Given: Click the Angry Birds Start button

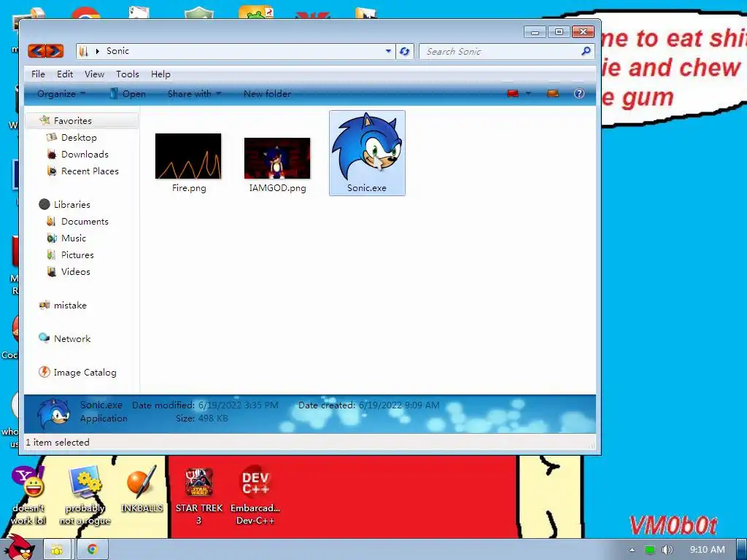Looking at the screenshot, I should [19, 548].
